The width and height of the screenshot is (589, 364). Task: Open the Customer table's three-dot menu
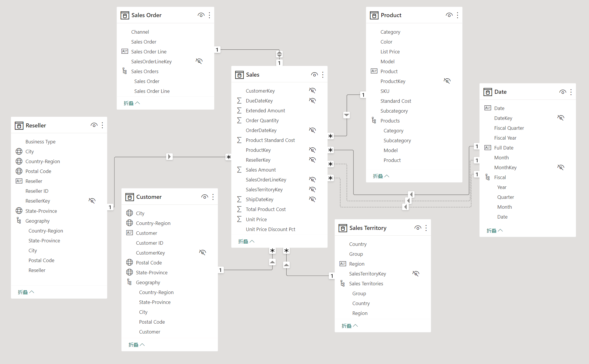pos(213,197)
